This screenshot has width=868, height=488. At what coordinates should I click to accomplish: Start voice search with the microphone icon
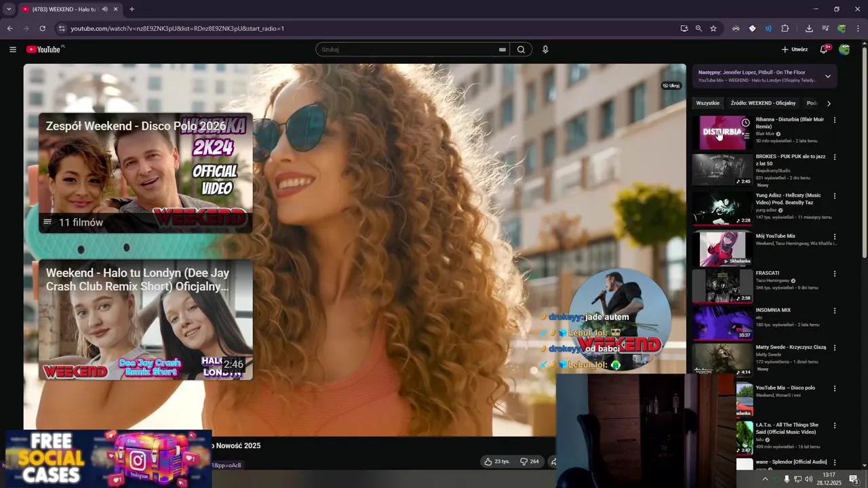(545, 49)
